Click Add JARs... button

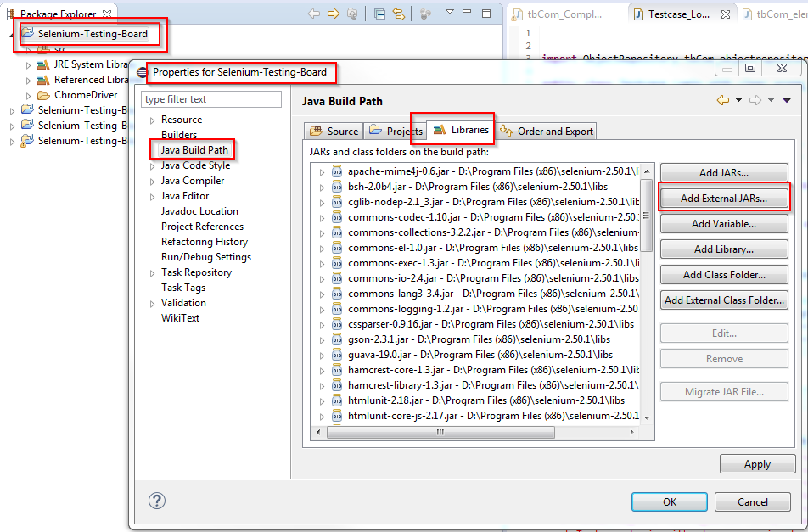coord(724,173)
